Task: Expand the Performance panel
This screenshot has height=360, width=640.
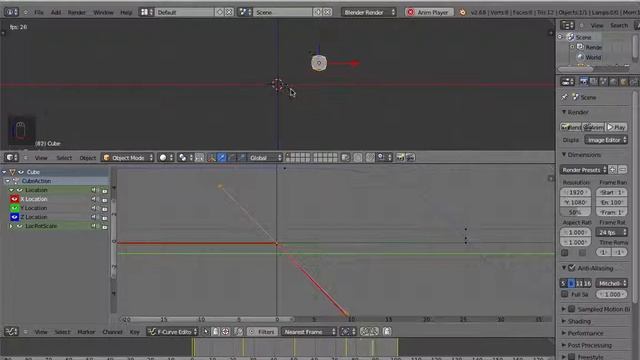Action: click(x=564, y=333)
